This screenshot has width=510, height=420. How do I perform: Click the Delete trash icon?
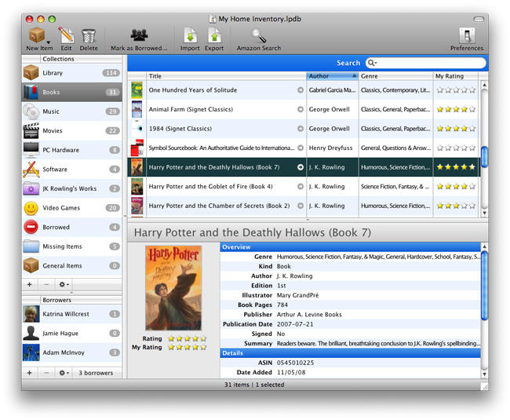89,35
